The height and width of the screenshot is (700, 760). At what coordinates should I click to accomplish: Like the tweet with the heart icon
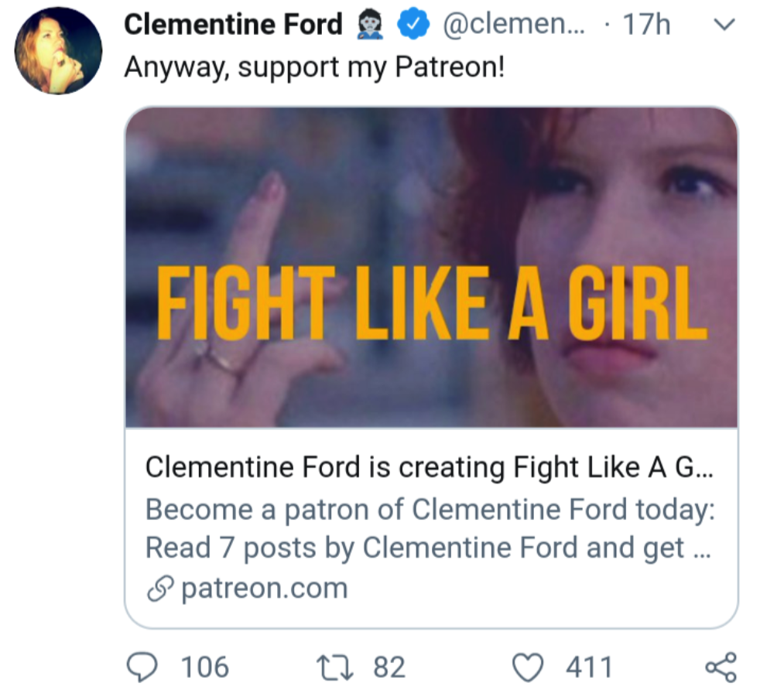(529, 667)
